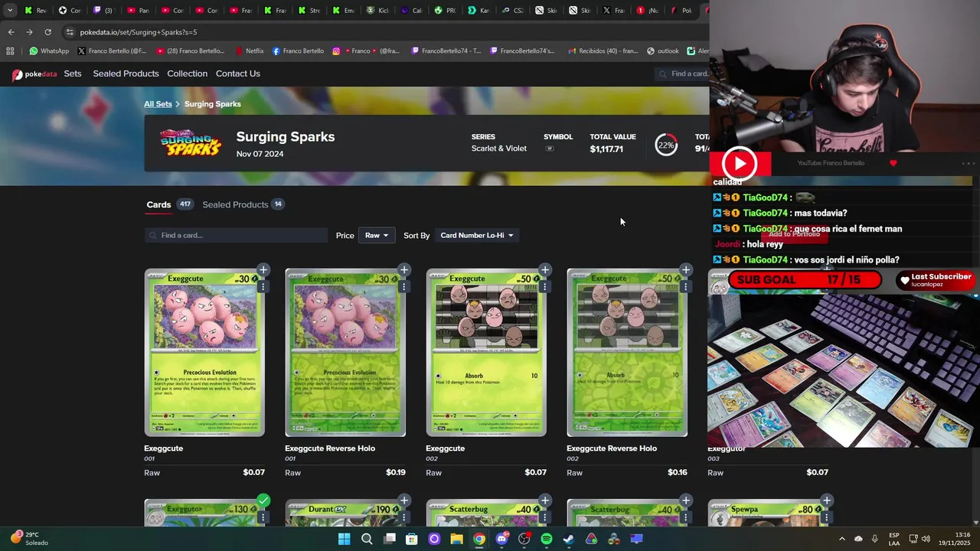Go forward to the next page
The height and width of the screenshot is (551, 980).
pos(29,32)
